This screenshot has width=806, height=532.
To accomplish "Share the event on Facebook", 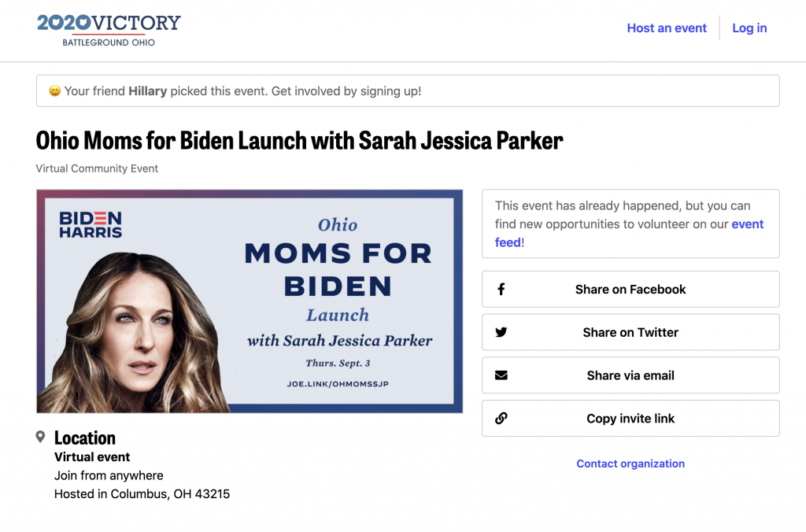I will pyautogui.click(x=630, y=290).
